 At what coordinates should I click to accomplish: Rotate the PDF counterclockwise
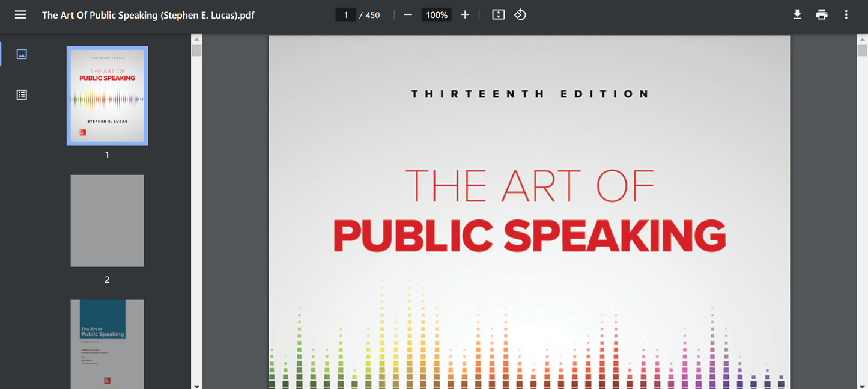click(x=520, y=14)
